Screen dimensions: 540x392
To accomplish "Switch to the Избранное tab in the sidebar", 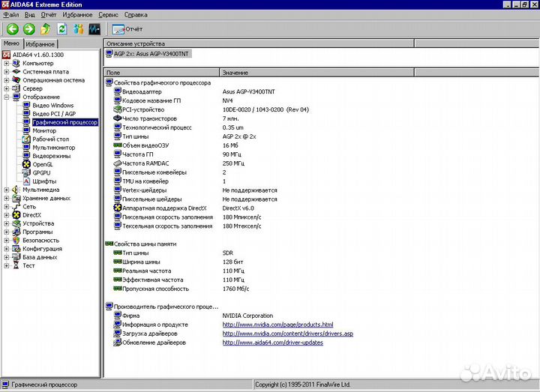I will pos(40,44).
